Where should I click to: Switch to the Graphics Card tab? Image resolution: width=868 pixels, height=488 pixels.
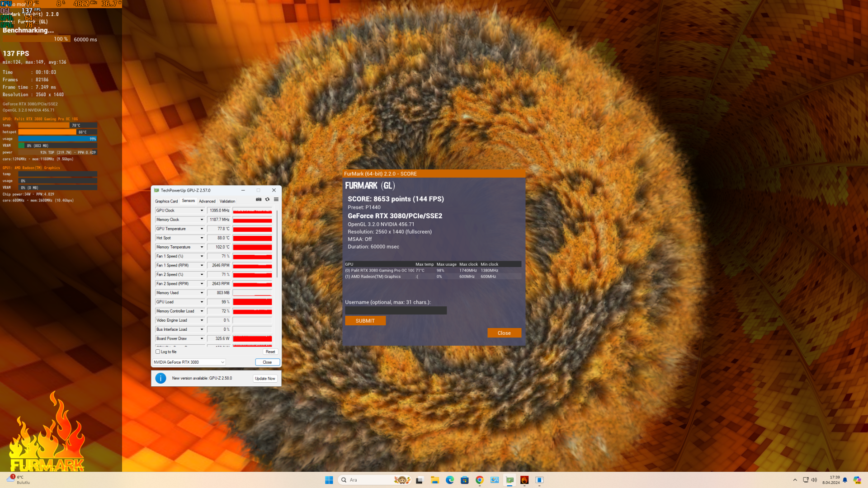tap(166, 201)
